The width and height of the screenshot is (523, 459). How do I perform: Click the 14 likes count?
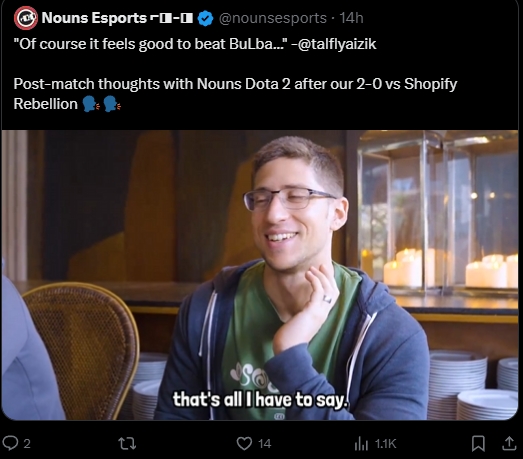point(265,444)
